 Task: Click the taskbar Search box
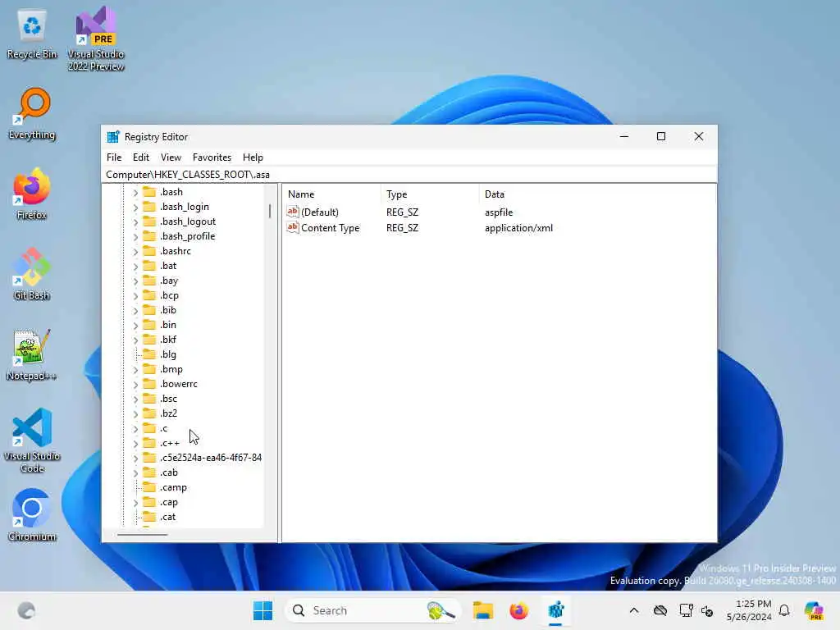click(373, 610)
